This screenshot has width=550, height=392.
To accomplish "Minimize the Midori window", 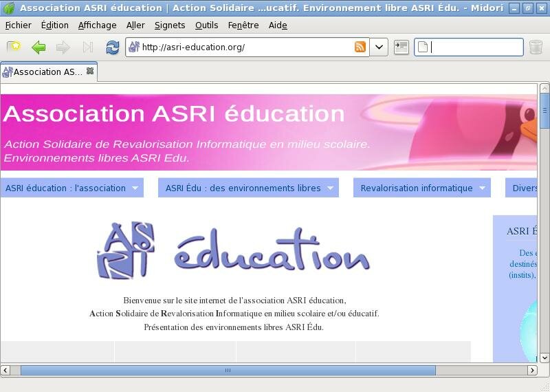I will point(514,8).
